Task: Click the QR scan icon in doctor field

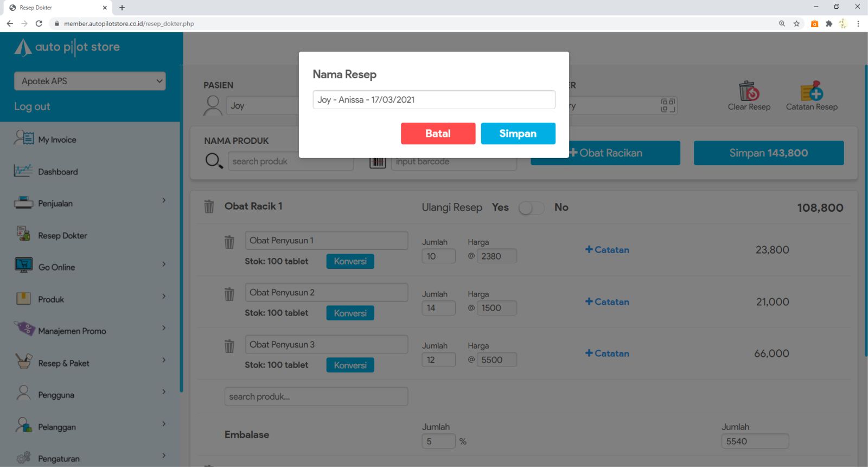Action: pos(668,105)
